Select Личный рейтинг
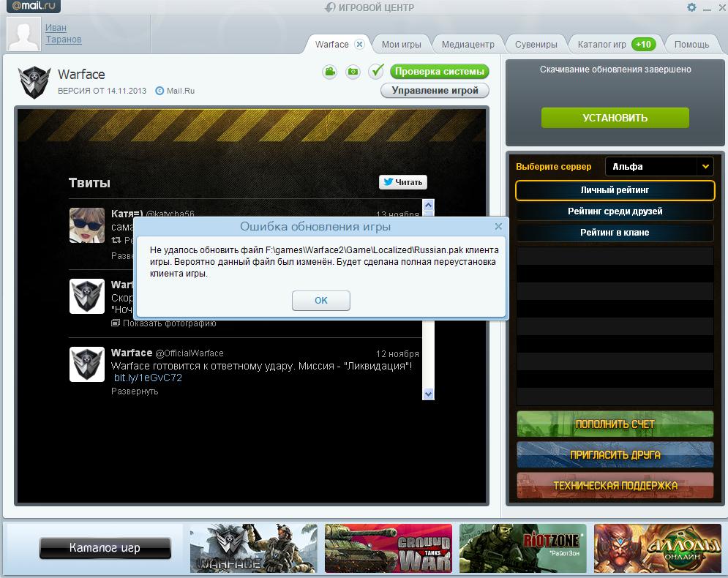Image resolution: width=728 pixels, height=578 pixels. [615, 190]
